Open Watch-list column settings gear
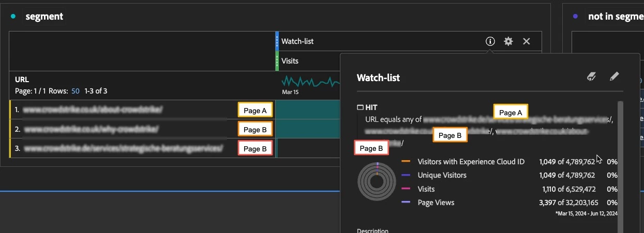 tap(508, 41)
